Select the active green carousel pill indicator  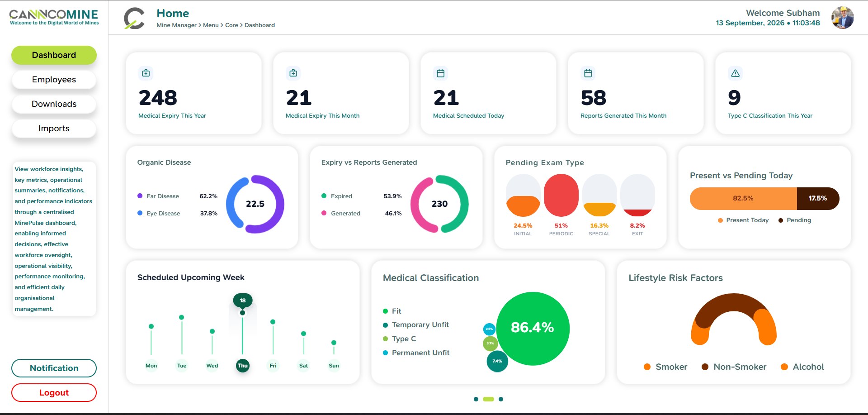click(488, 399)
